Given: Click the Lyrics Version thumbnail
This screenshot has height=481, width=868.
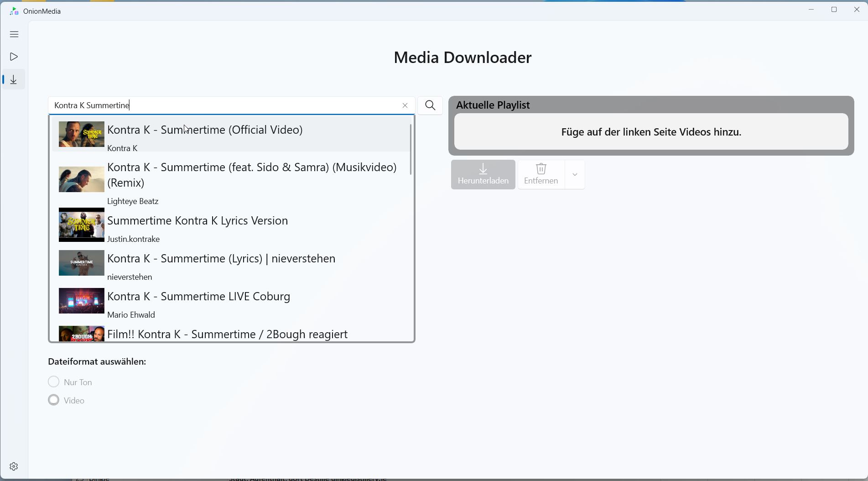Looking at the screenshot, I should point(82,225).
